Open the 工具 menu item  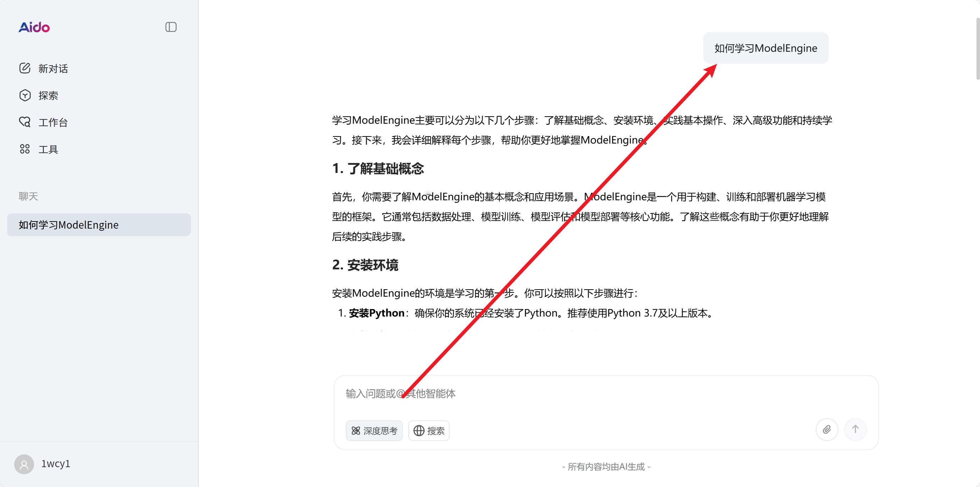[48, 150]
